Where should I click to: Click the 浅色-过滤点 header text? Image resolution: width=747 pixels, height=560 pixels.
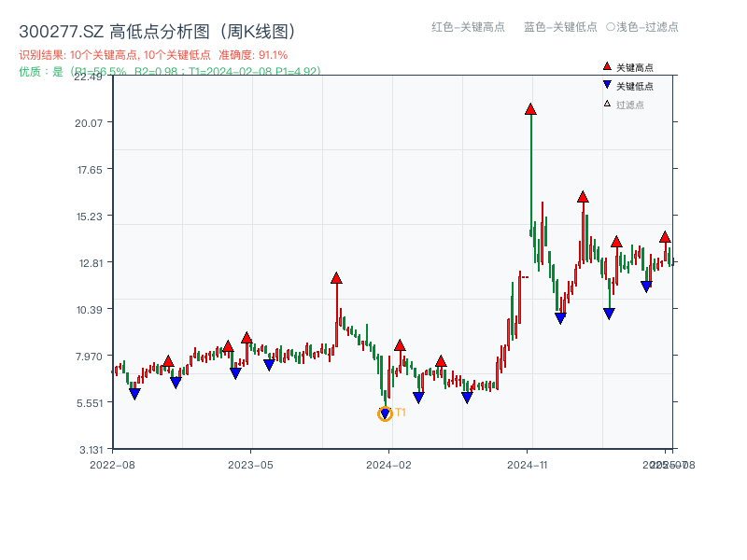tap(647, 27)
